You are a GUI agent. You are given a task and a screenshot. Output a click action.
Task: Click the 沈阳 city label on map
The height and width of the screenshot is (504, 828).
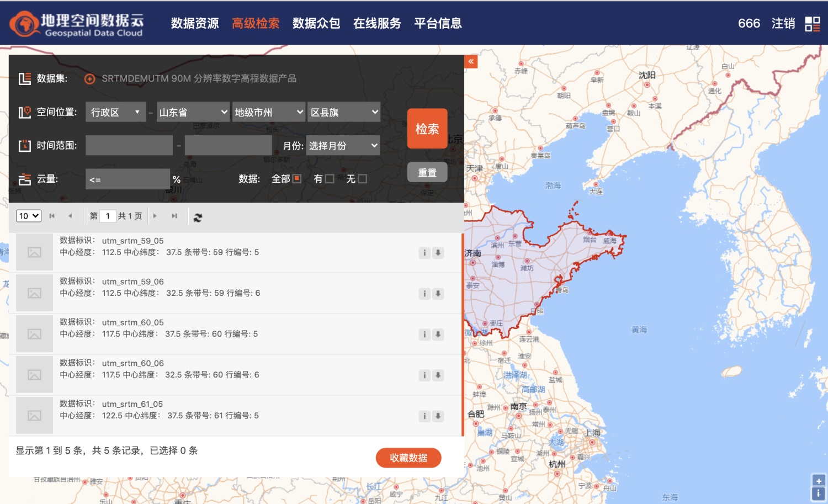[647, 75]
